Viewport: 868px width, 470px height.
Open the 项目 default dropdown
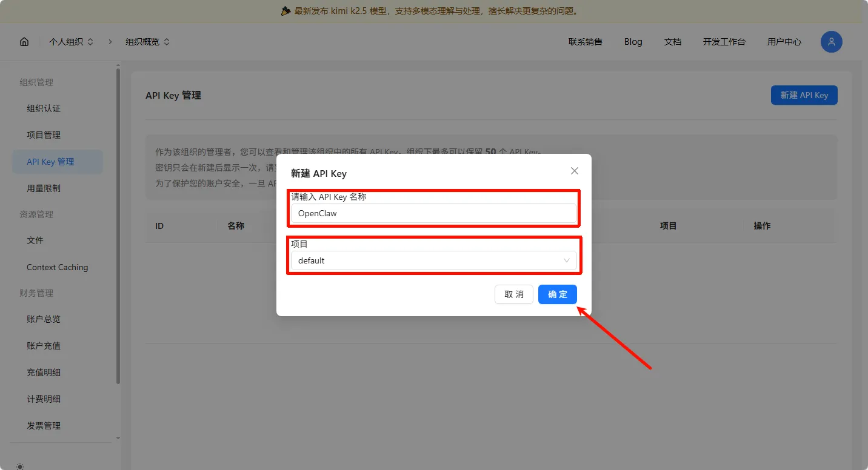click(x=433, y=260)
